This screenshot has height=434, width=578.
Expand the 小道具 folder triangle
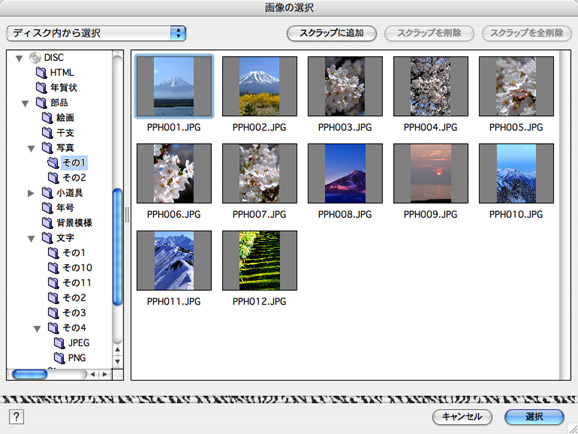(31, 193)
